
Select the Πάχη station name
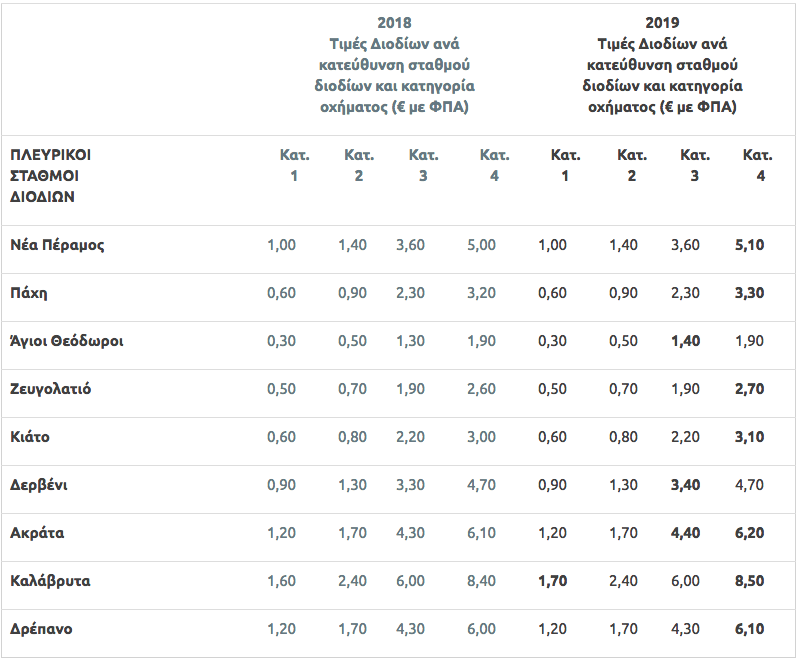30,293
